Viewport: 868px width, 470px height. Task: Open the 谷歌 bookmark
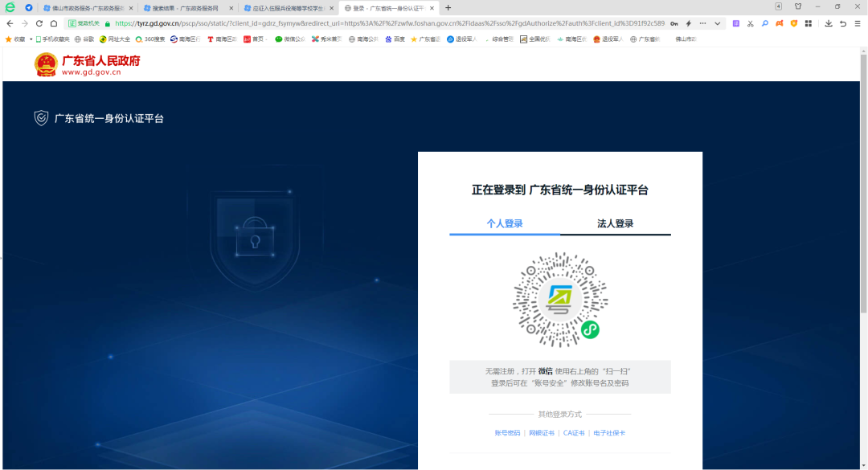[x=84, y=39]
